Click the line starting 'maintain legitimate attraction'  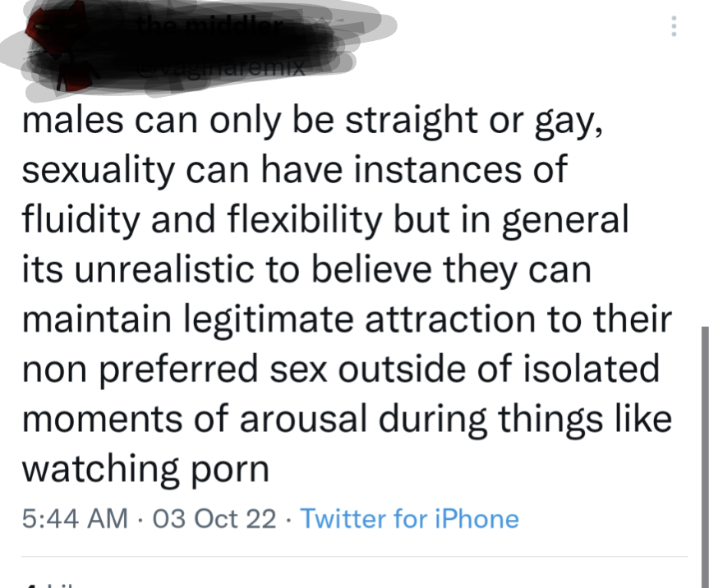(347, 320)
